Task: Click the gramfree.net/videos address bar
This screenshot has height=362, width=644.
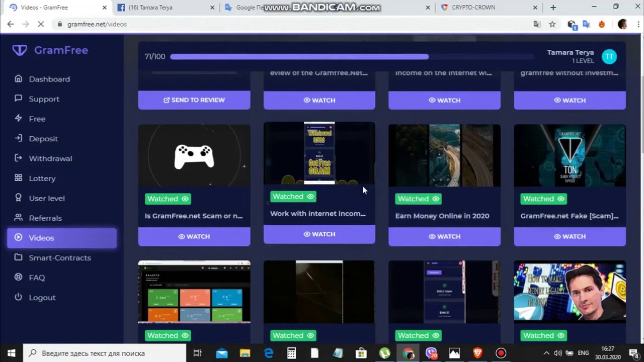Action: 292,24
